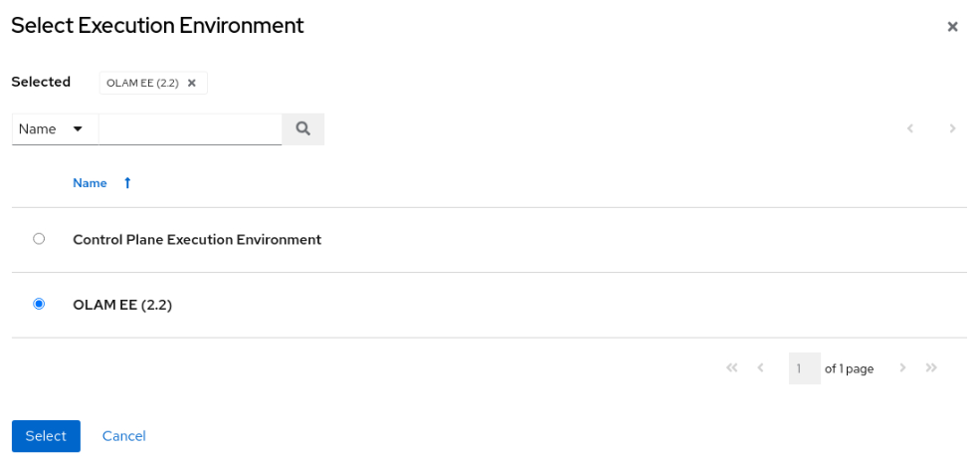Viewport: 980px width, 467px height.
Task: Select the OLAM EE (2.2) radio button
Action: 39,305
